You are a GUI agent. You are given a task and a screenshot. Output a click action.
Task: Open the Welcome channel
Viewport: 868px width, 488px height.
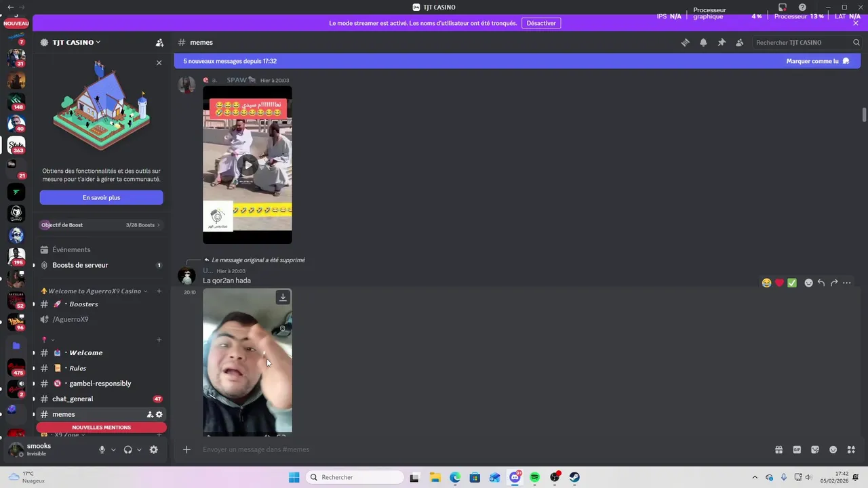[x=101, y=353]
